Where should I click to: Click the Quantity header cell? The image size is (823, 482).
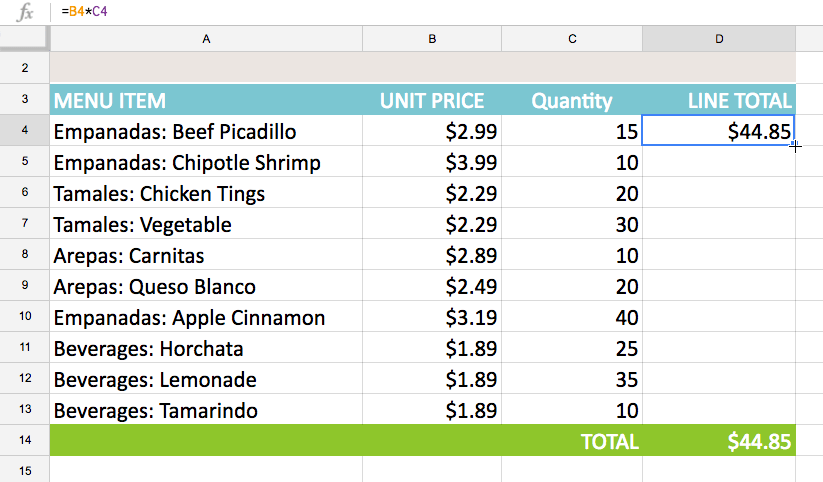pos(572,100)
